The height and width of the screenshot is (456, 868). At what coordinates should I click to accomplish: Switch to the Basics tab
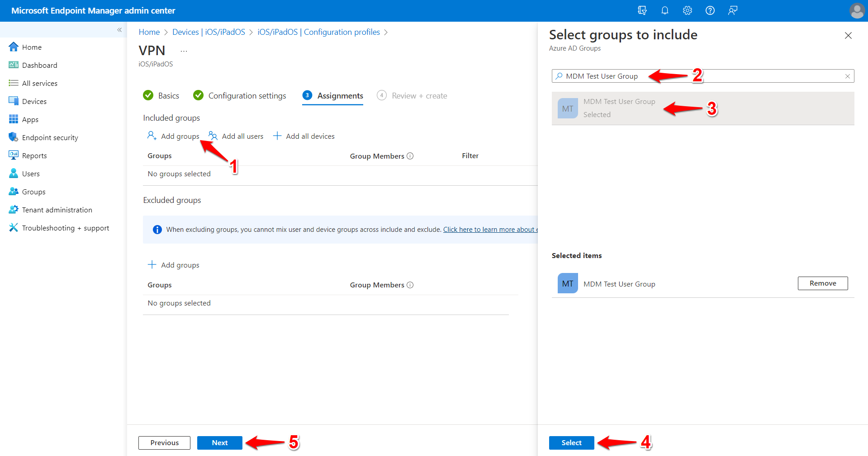point(169,95)
